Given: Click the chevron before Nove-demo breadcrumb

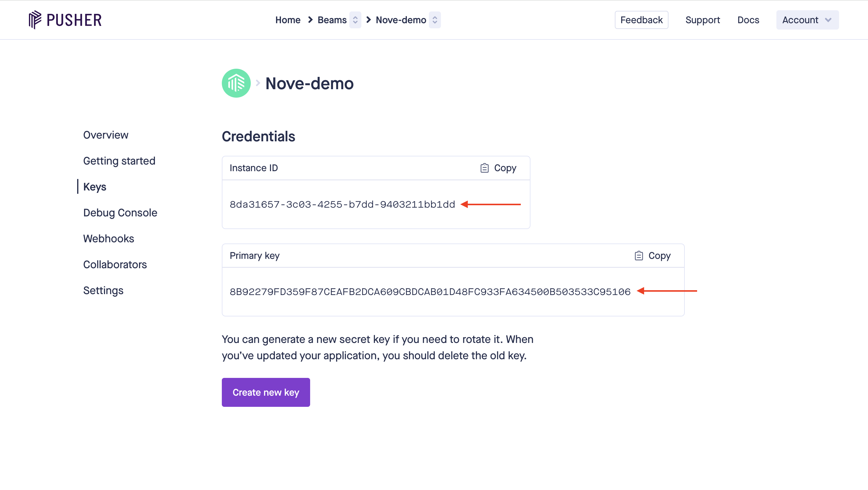Looking at the screenshot, I should [368, 20].
